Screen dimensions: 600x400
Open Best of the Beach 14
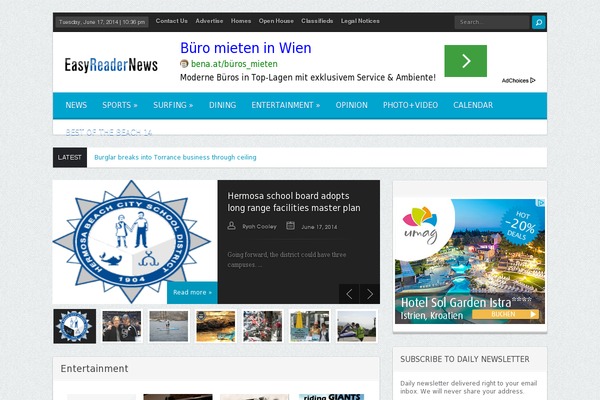[x=109, y=132]
